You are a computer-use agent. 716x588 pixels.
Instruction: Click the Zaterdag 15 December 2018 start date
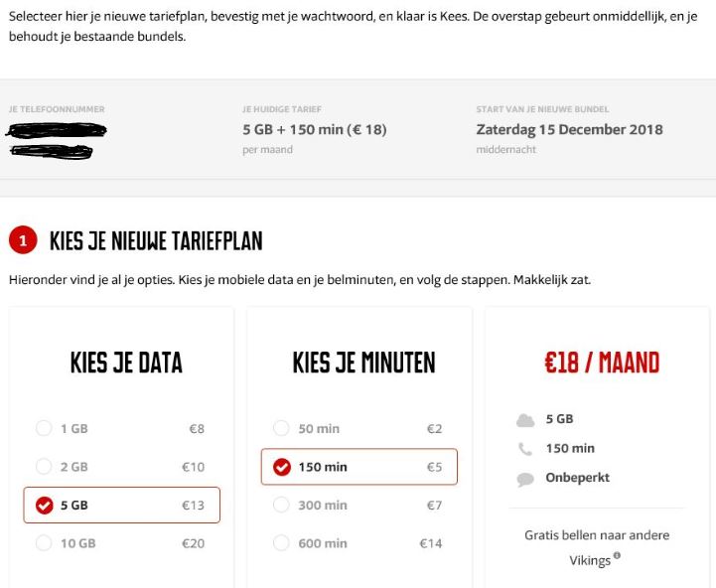(569, 130)
